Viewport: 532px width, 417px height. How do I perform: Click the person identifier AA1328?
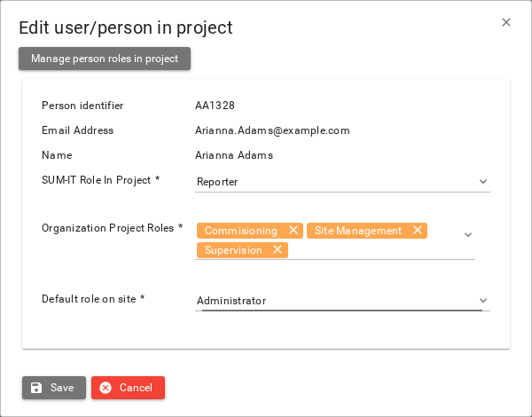coord(215,106)
